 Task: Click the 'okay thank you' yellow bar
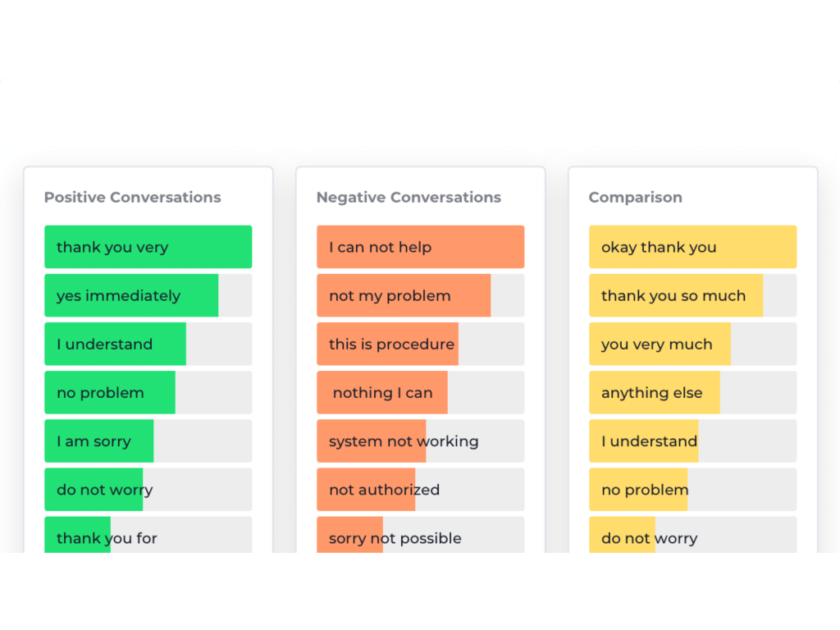692,247
